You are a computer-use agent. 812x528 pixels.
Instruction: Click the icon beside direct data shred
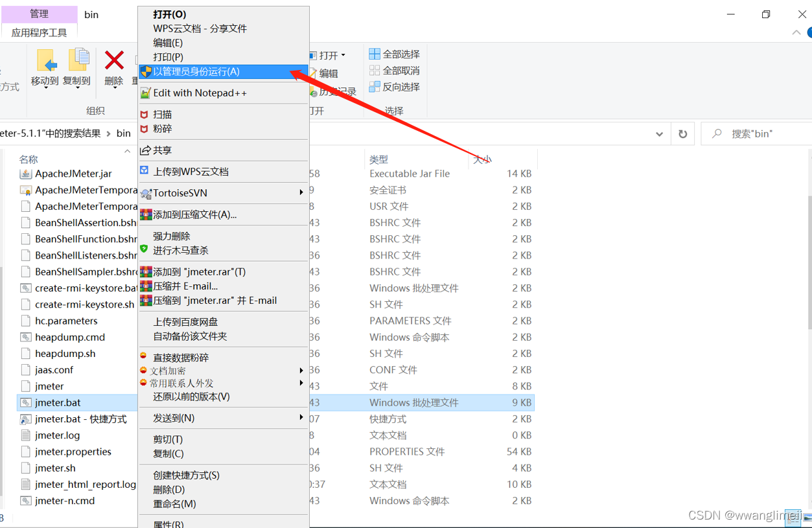pos(143,356)
